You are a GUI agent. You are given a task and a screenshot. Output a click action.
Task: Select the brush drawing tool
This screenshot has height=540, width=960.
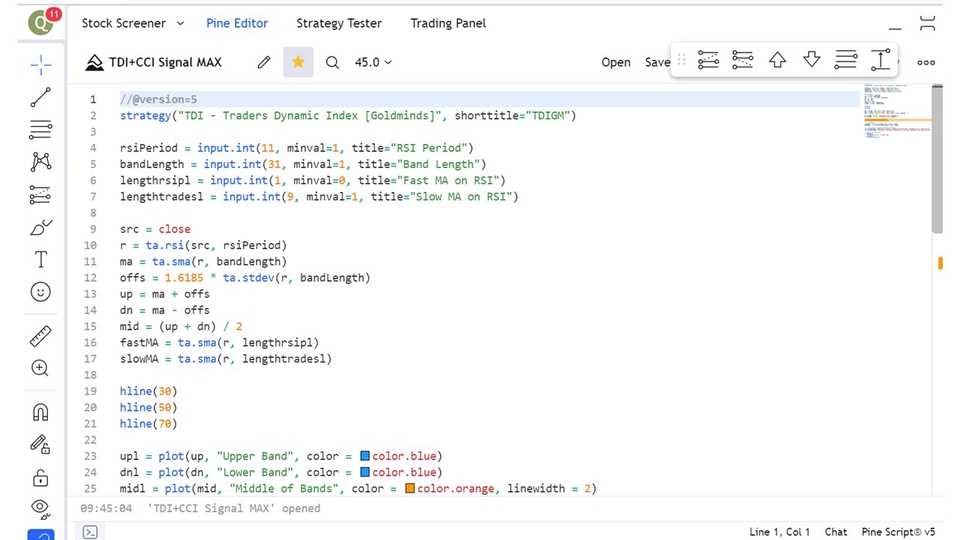41,228
